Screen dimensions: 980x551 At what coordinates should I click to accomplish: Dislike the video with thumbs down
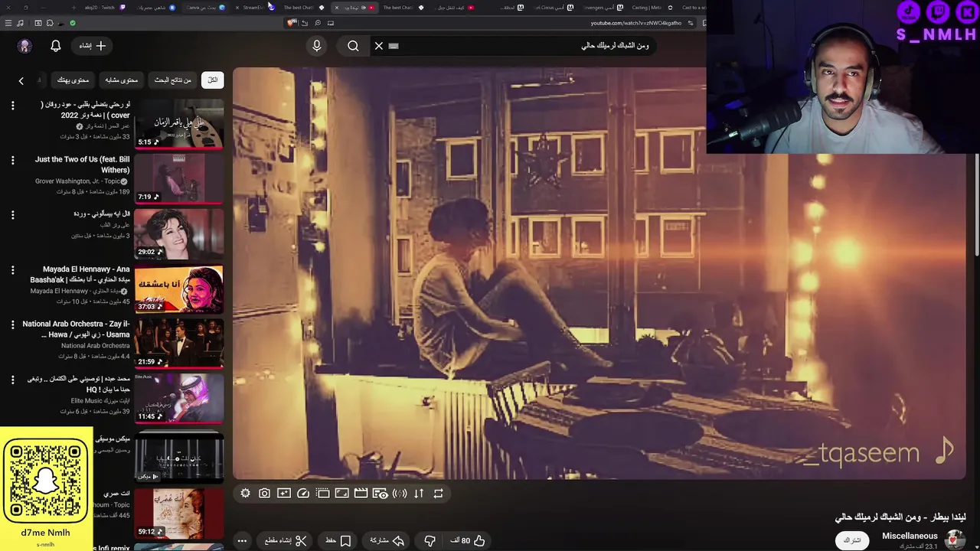(x=430, y=540)
